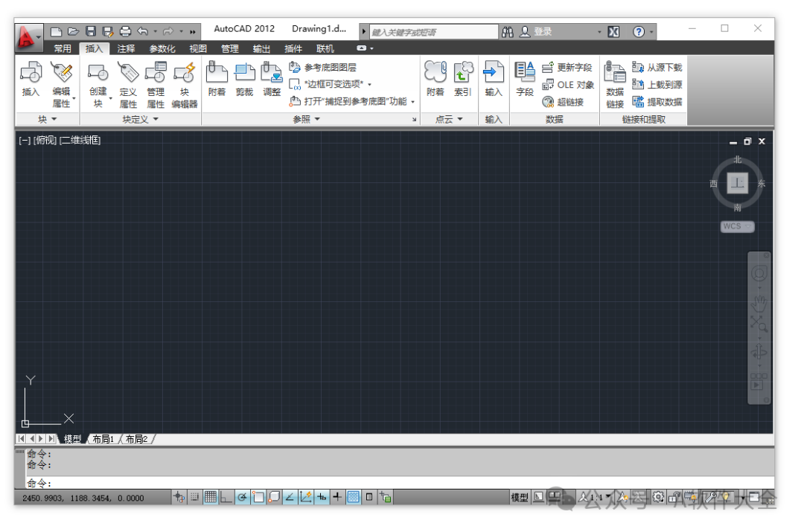Expand the 点云 panel dropdown
This screenshot has width=804, height=532.
(460, 119)
